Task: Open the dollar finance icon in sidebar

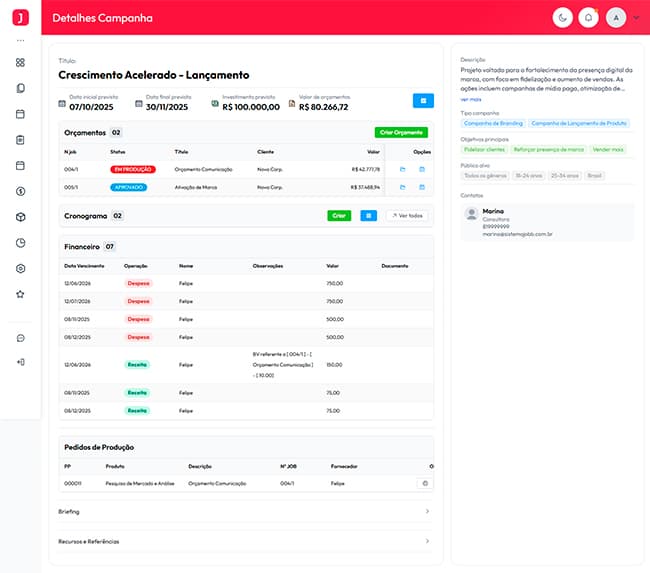Action: click(x=20, y=191)
